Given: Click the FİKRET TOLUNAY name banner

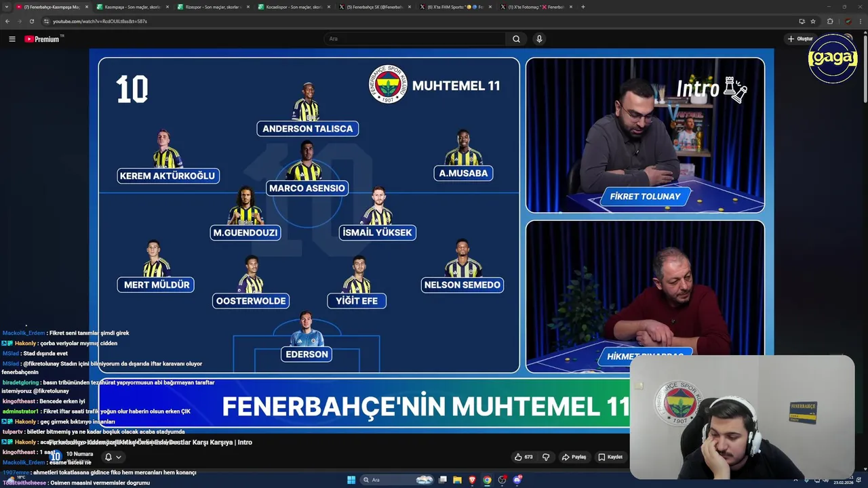Looking at the screenshot, I should point(645,197).
